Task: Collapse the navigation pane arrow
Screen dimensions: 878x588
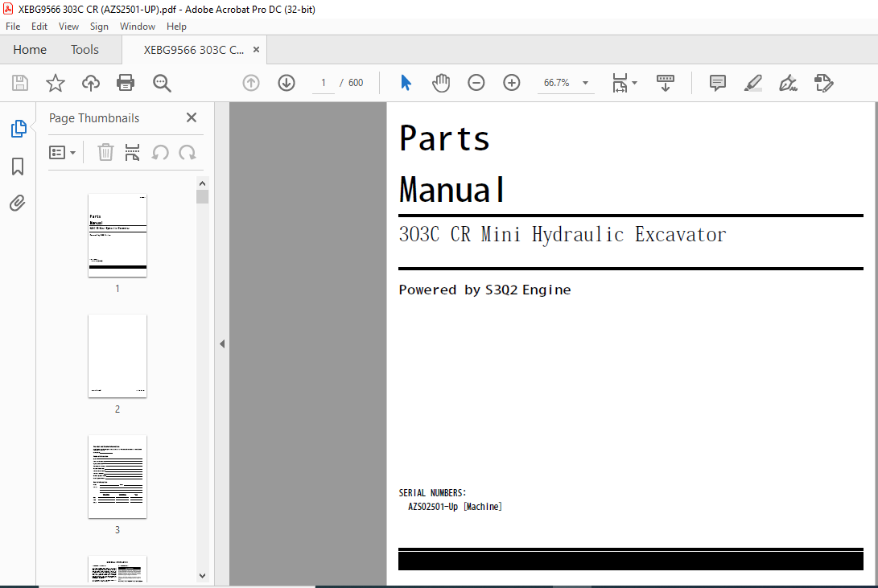Action: click(x=222, y=343)
